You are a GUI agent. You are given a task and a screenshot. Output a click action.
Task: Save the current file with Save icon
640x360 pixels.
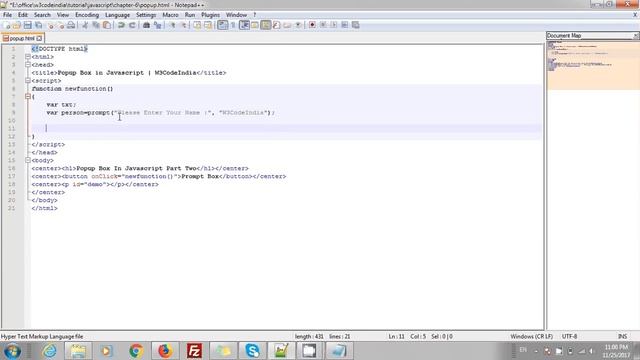point(27,25)
